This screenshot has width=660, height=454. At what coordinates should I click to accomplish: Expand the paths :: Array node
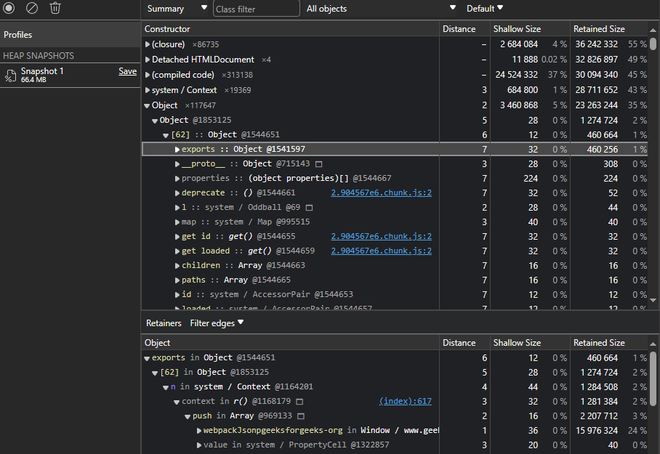(177, 280)
